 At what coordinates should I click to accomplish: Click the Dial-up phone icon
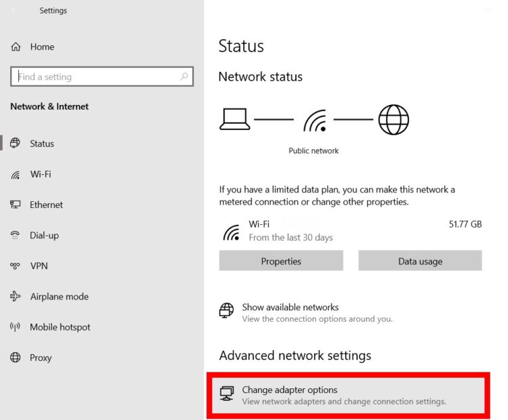[x=15, y=235]
